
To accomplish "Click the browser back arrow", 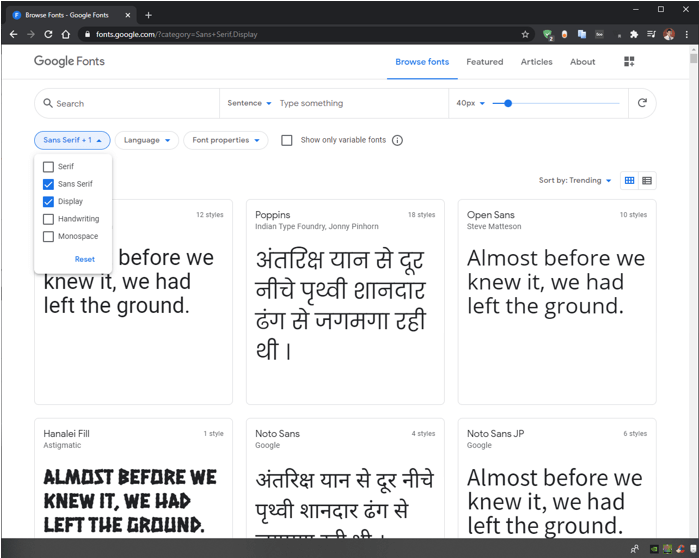I will pyautogui.click(x=13, y=34).
